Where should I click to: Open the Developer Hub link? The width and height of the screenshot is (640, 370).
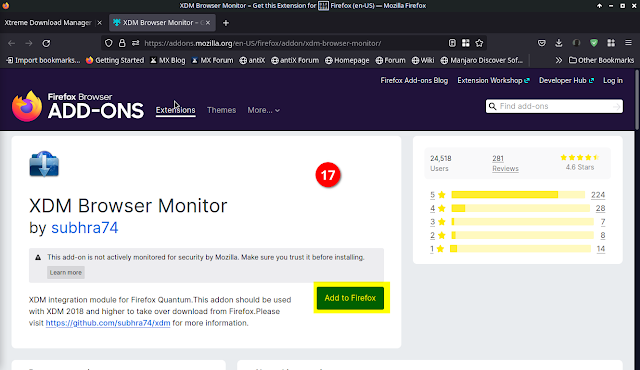(x=566, y=80)
